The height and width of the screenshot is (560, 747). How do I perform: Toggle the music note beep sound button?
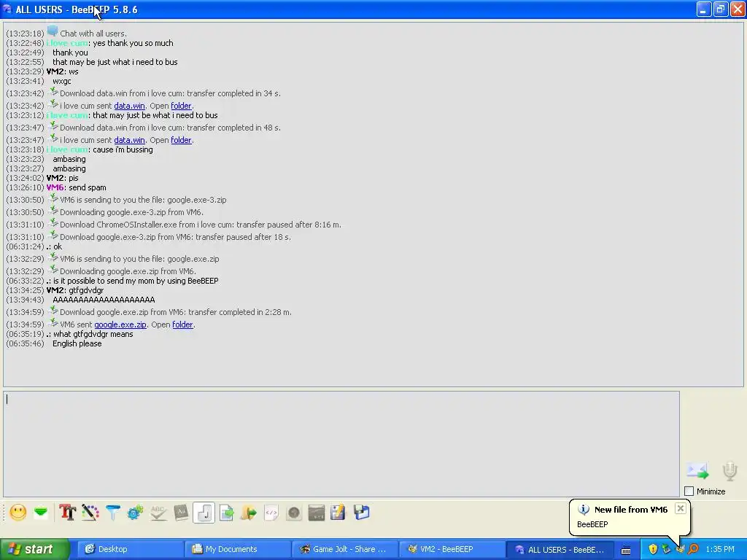coord(204,513)
